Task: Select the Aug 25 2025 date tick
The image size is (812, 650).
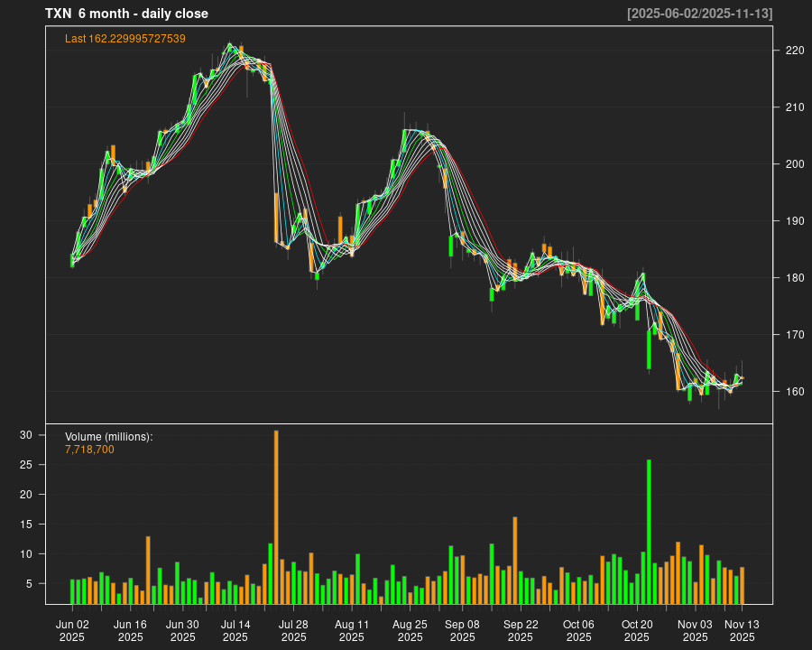Action: point(411,630)
